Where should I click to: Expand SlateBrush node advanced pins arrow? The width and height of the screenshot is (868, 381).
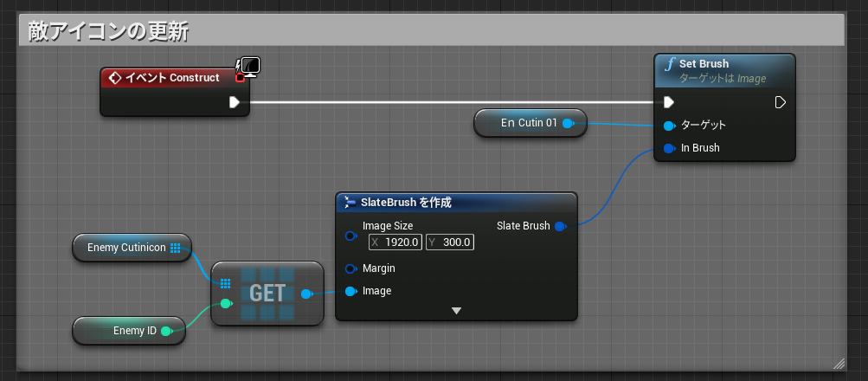(x=456, y=311)
